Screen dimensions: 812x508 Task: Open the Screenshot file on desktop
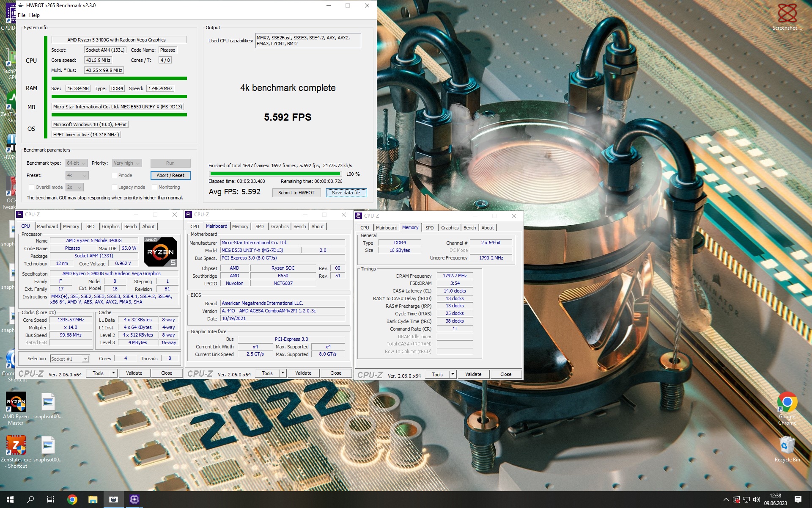(787, 17)
